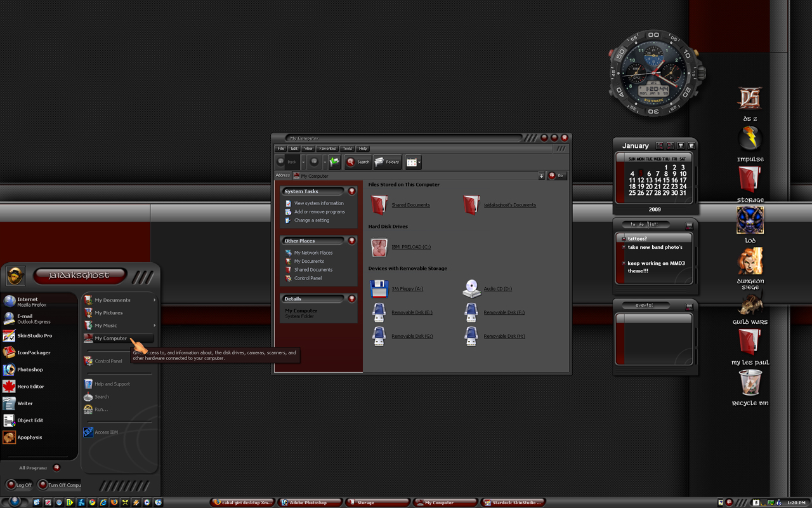
Task: Select DS 2 desktop icon
Action: [750, 104]
